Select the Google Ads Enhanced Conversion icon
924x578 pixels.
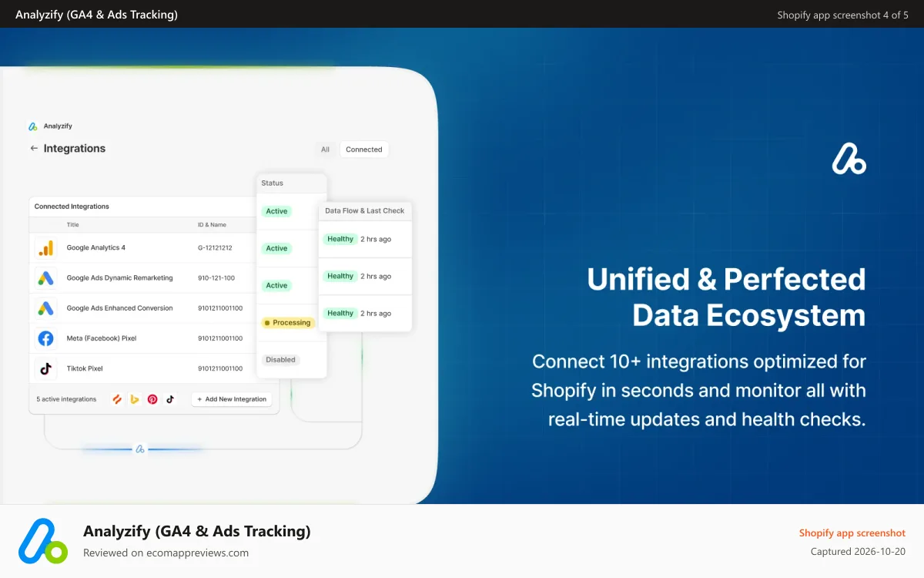(x=46, y=307)
